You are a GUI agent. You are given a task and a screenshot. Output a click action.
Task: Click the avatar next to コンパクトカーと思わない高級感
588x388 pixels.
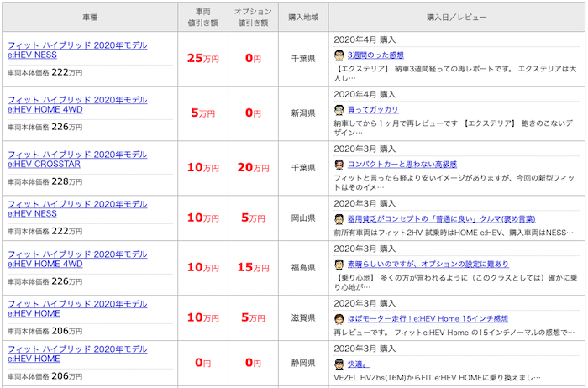click(x=339, y=165)
